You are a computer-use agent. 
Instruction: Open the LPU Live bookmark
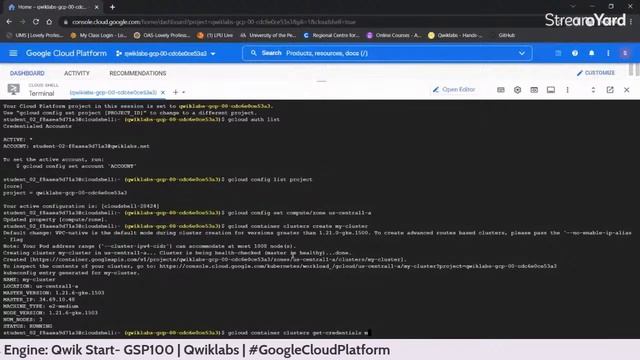point(215,35)
